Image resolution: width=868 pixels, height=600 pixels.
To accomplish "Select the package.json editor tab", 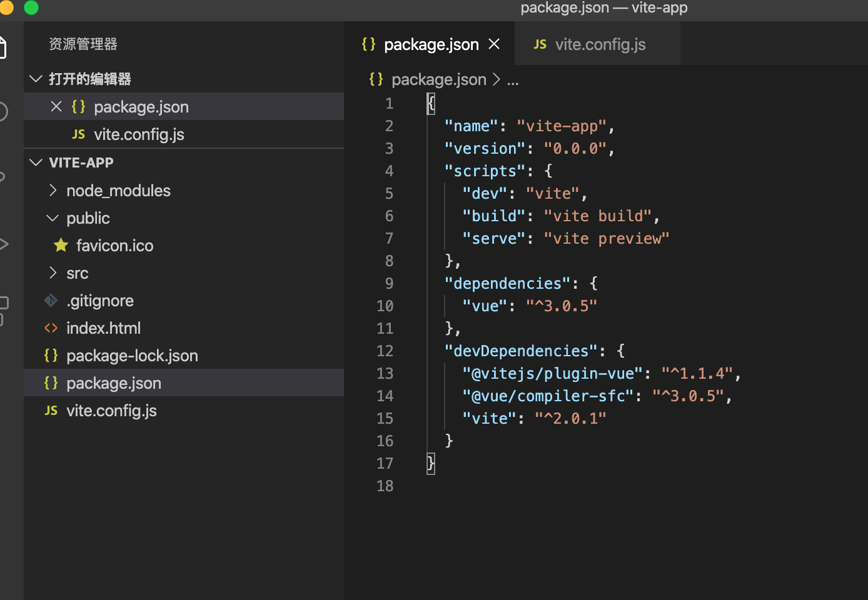I will coord(430,44).
